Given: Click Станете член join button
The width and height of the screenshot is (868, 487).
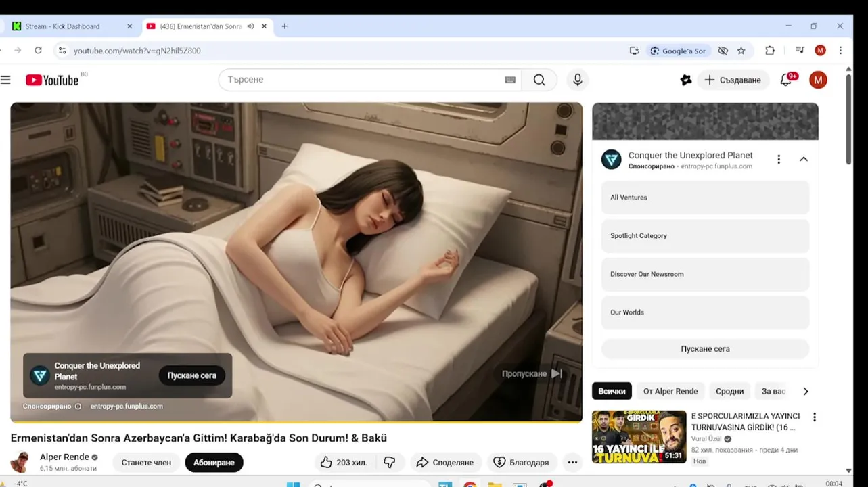Looking at the screenshot, I should click(146, 463).
